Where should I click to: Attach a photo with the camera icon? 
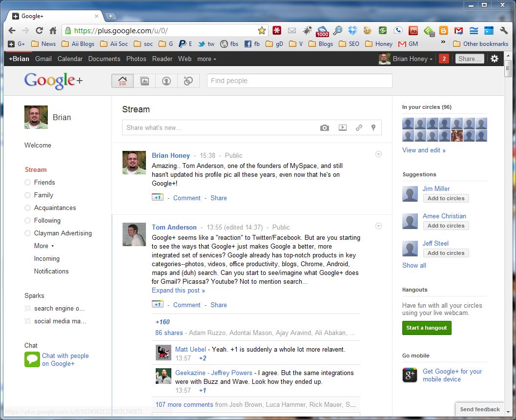click(325, 128)
